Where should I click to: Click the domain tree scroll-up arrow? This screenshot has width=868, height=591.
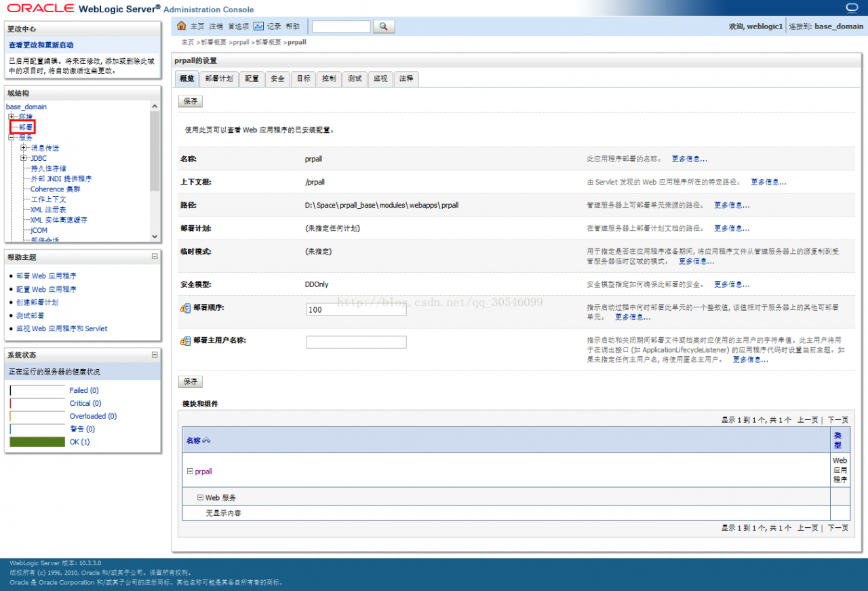pyautogui.click(x=155, y=107)
